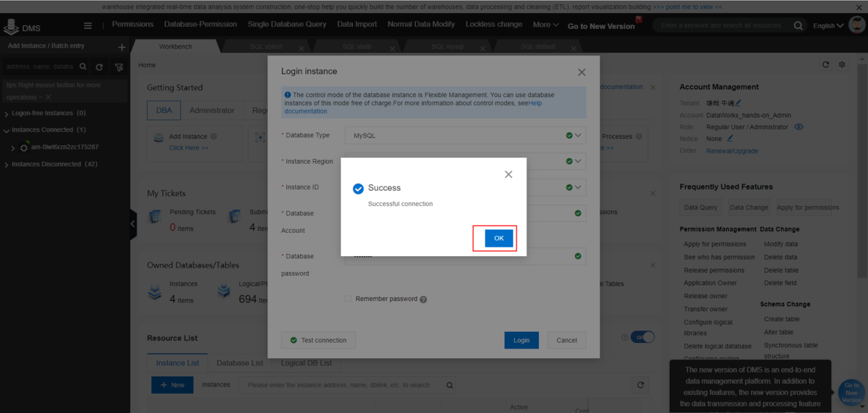The image size is (868, 413).
Task: Select the DBA role tab
Action: pyautogui.click(x=163, y=111)
